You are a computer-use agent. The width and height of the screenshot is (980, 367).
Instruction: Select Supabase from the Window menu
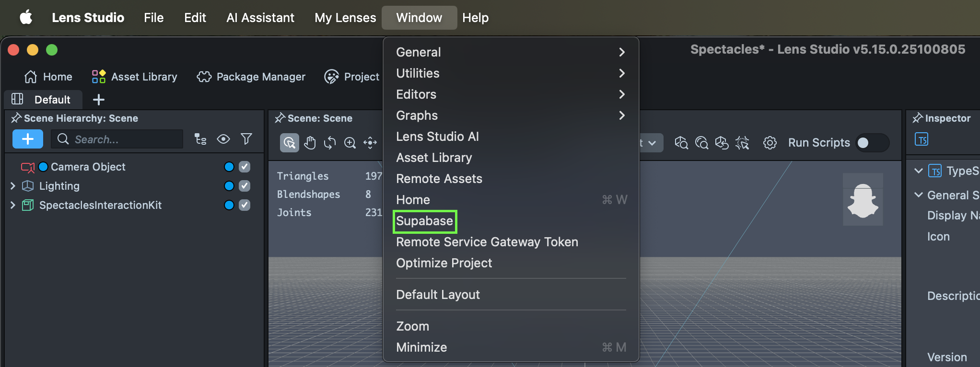tap(424, 221)
